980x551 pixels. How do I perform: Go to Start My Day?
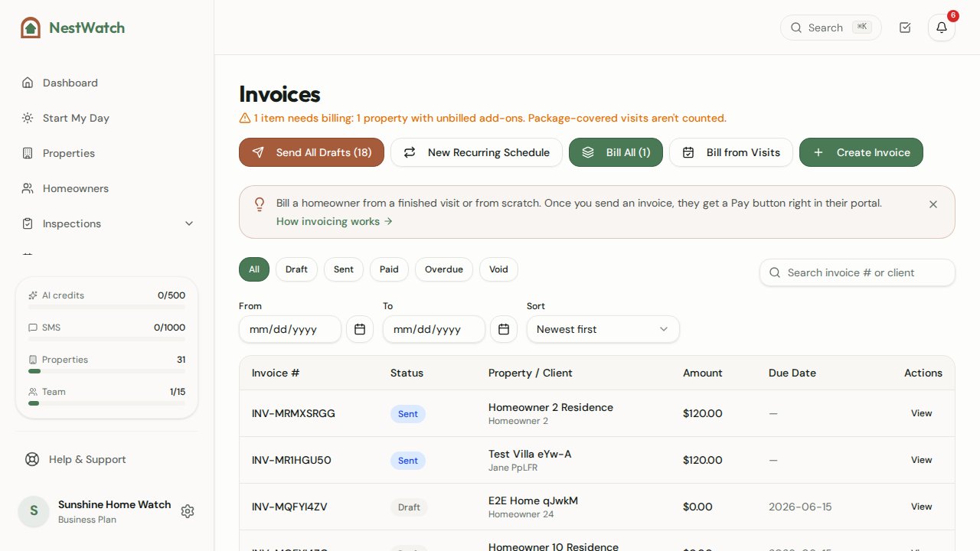(106, 118)
